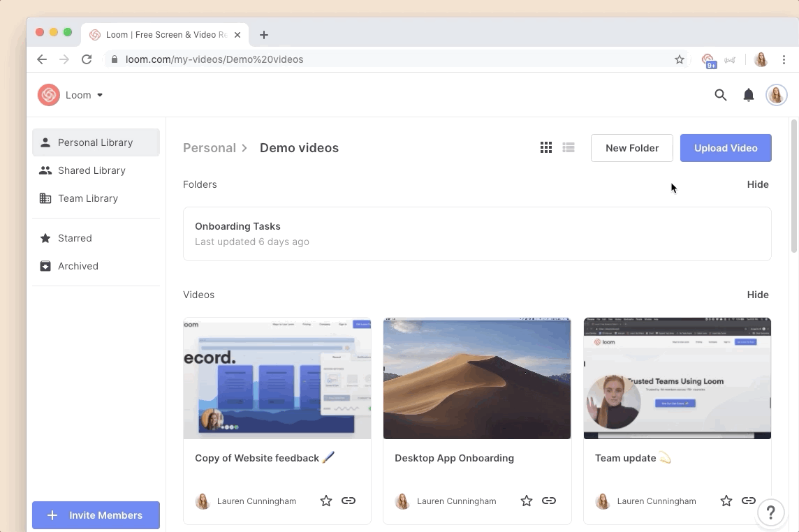The width and height of the screenshot is (799, 532).
Task: Open Desktop App Onboarding thumbnail
Action: coord(477,378)
